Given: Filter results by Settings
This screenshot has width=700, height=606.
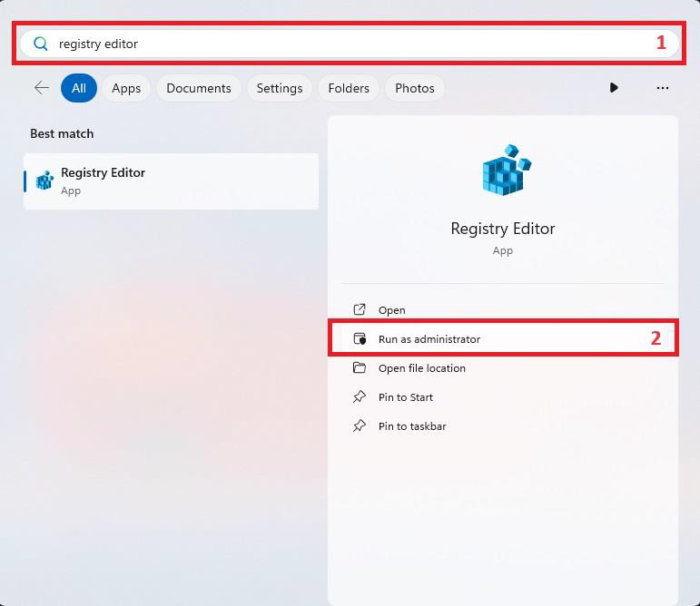Looking at the screenshot, I should [279, 88].
